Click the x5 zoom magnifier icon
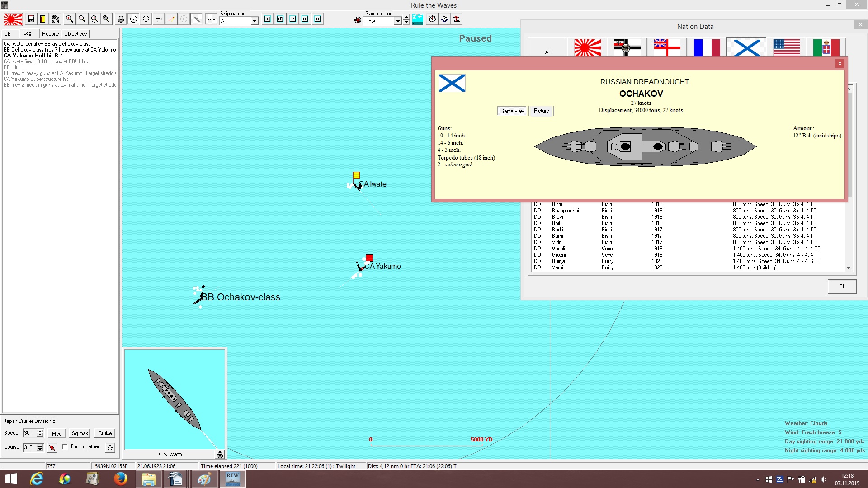Screen dimensions: 868x488 pos(94,19)
